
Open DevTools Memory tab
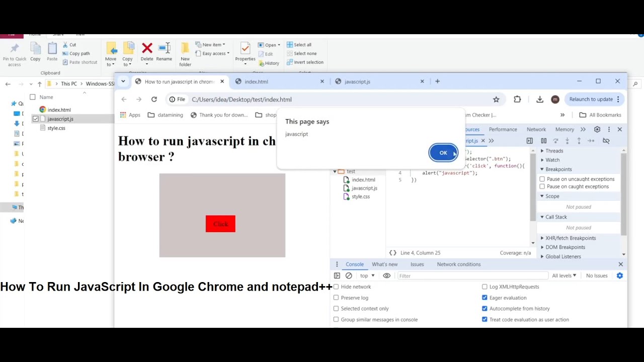[565, 130]
